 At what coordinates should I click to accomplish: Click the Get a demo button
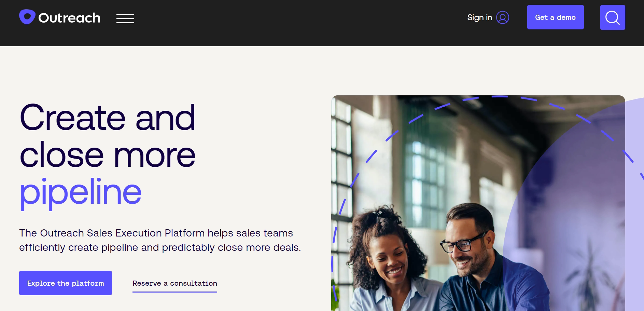point(555,17)
